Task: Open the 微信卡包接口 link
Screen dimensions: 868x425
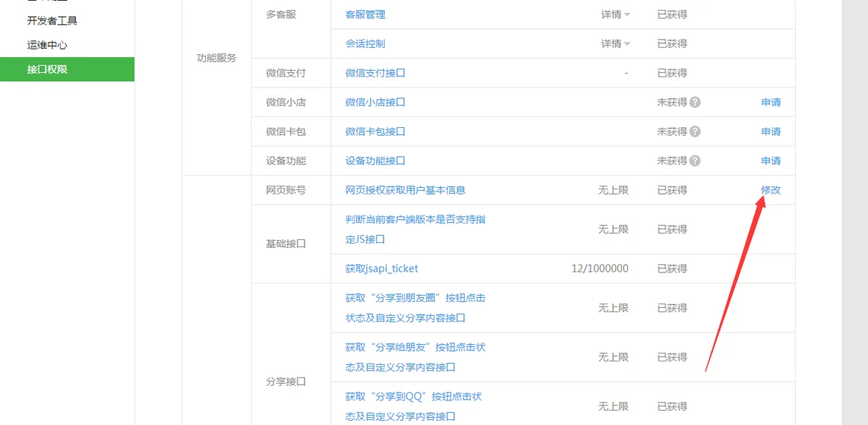Action: click(x=375, y=132)
